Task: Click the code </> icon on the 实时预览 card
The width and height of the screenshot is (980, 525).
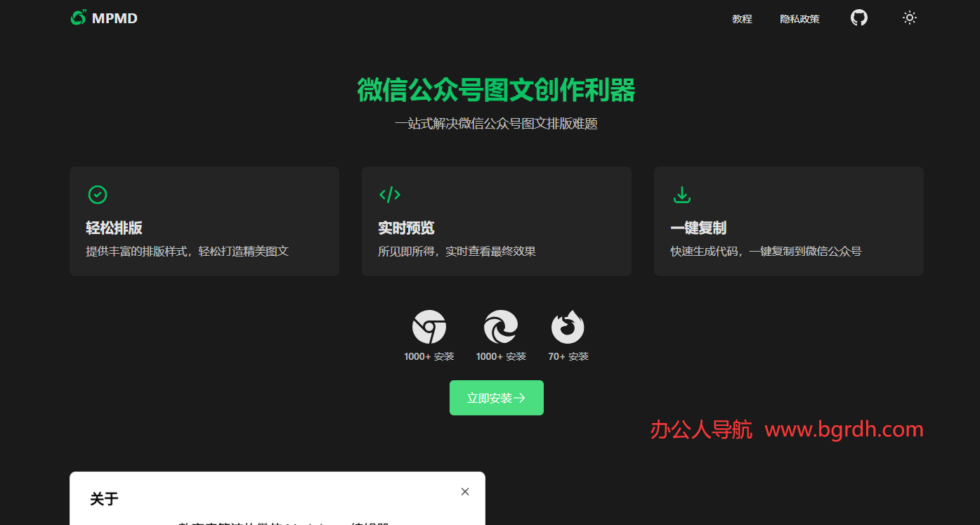Action: tap(390, 195)
